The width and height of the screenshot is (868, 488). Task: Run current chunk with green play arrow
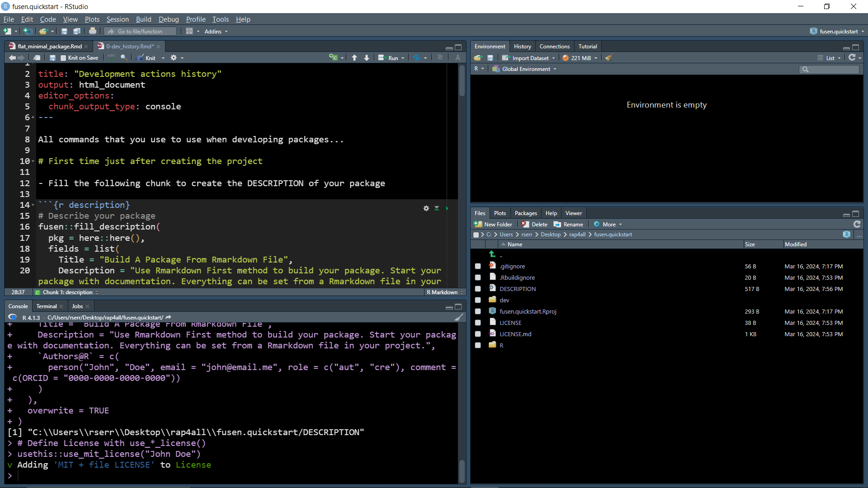pyautogui.click(x=447, y=208)
